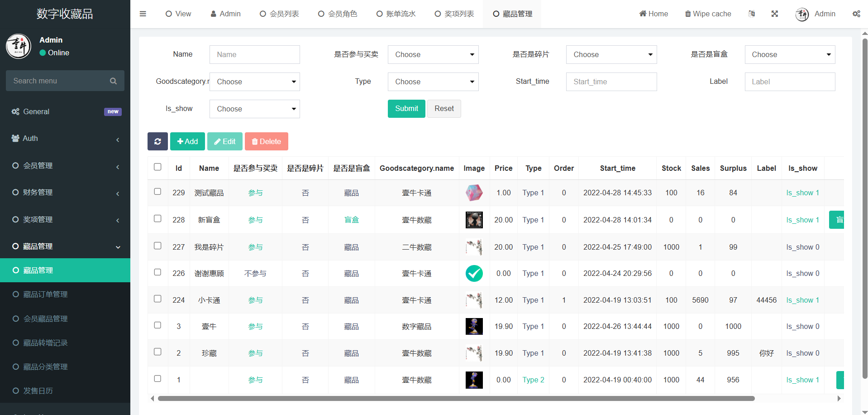
Task: Open the Is_show Choose dropdown
Action: point(254,109)
